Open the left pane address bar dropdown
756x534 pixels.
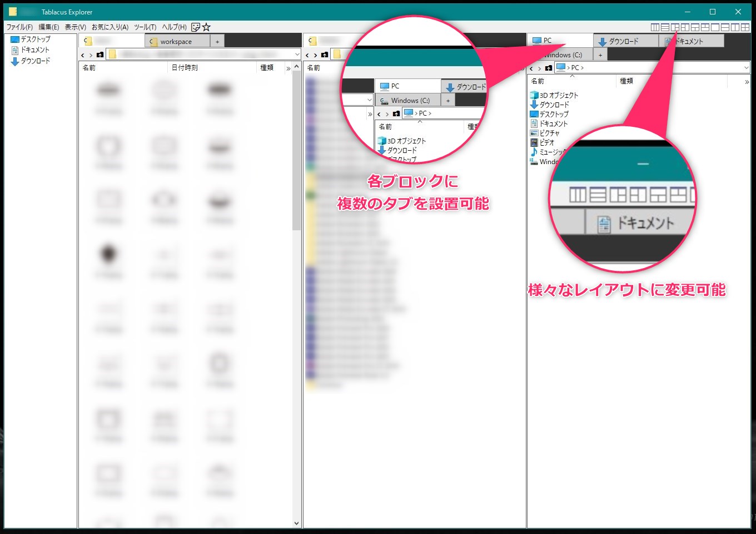tap(297, 55)
